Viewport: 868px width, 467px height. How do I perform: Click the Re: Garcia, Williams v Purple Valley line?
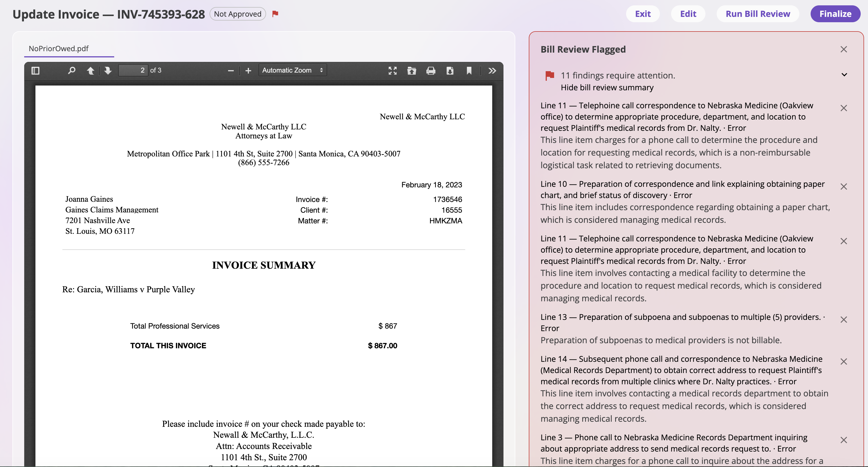pyautogui.click(x=128, y=289)
